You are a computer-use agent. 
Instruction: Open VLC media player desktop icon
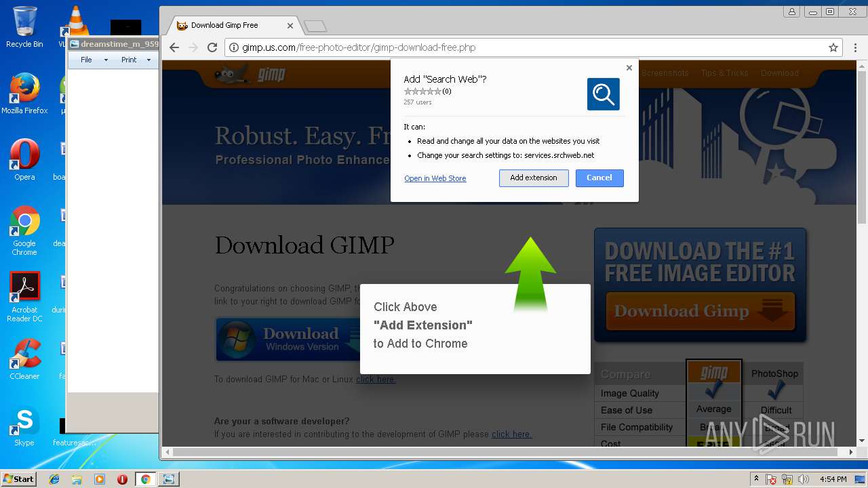[75, 26]
